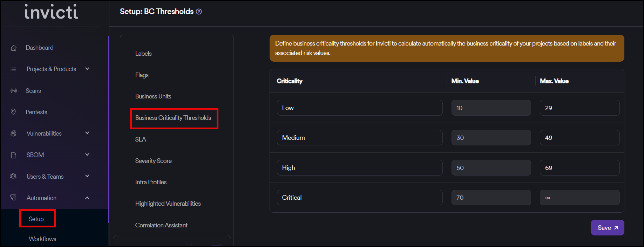Click the Pentests pin icon
The height and width of the screenshot is (247, 644).
13,112
